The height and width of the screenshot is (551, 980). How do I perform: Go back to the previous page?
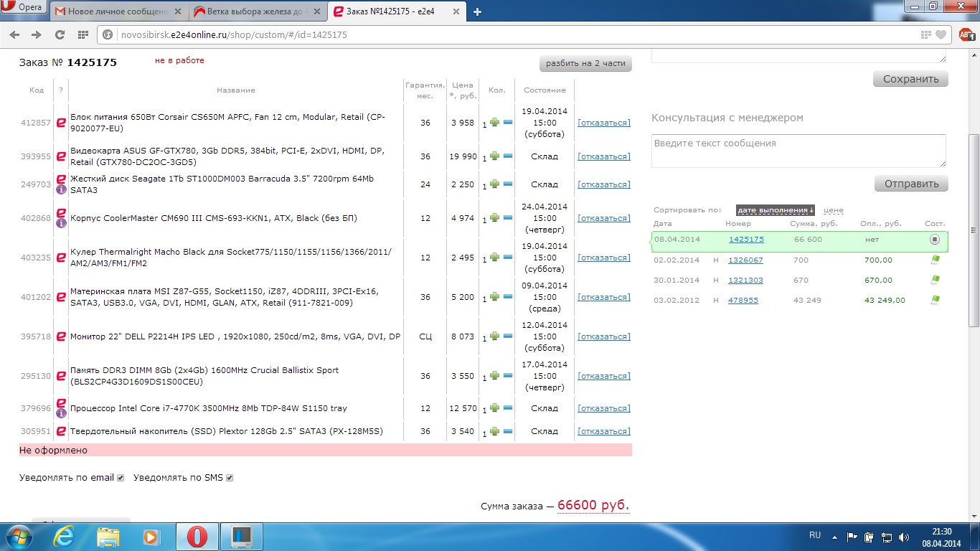pos(14,34)
